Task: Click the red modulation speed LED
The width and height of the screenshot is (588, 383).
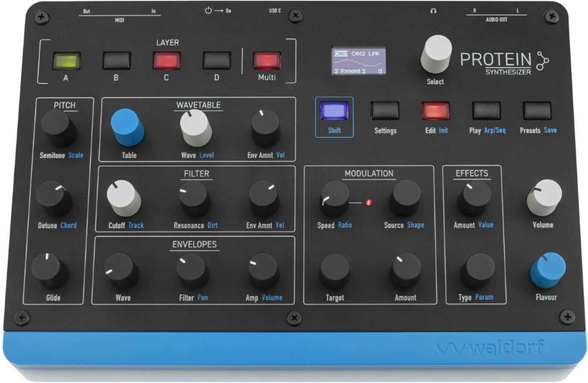Action: click(368, 202)
